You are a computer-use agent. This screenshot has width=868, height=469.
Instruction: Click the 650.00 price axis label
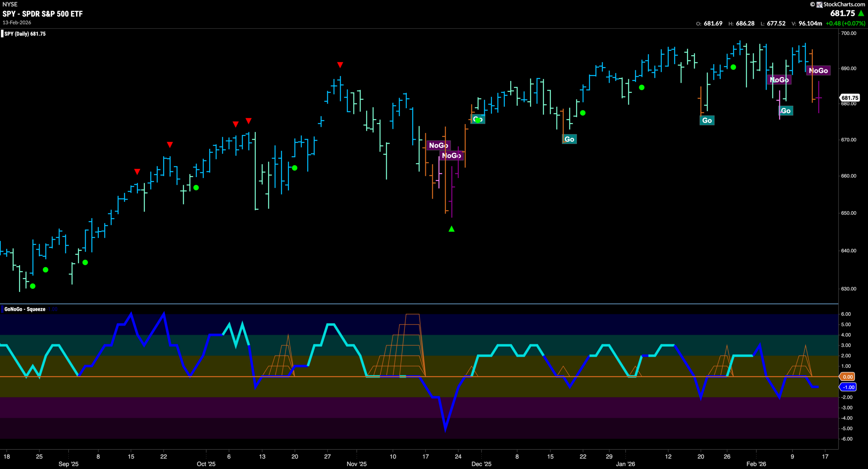pyautogui.click(x=849, y=213)
